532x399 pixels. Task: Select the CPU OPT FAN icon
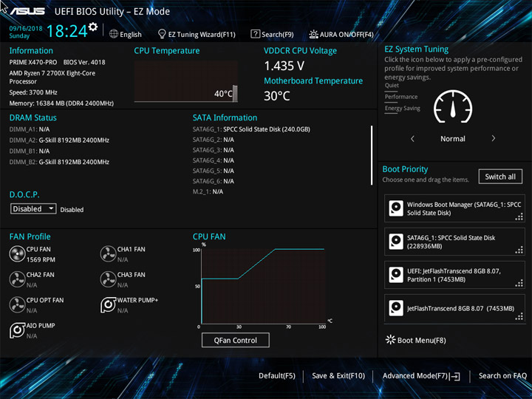point(17,304)
